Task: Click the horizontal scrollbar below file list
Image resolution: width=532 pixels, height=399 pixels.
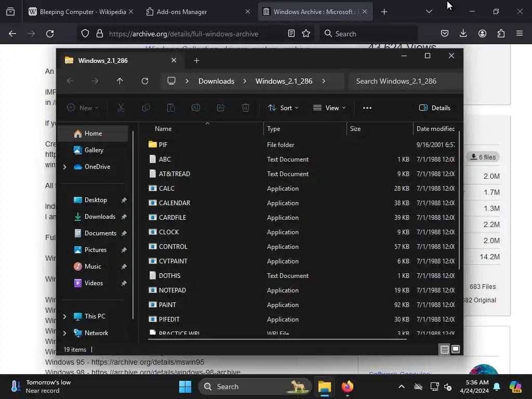Action: tap(277, 339)
